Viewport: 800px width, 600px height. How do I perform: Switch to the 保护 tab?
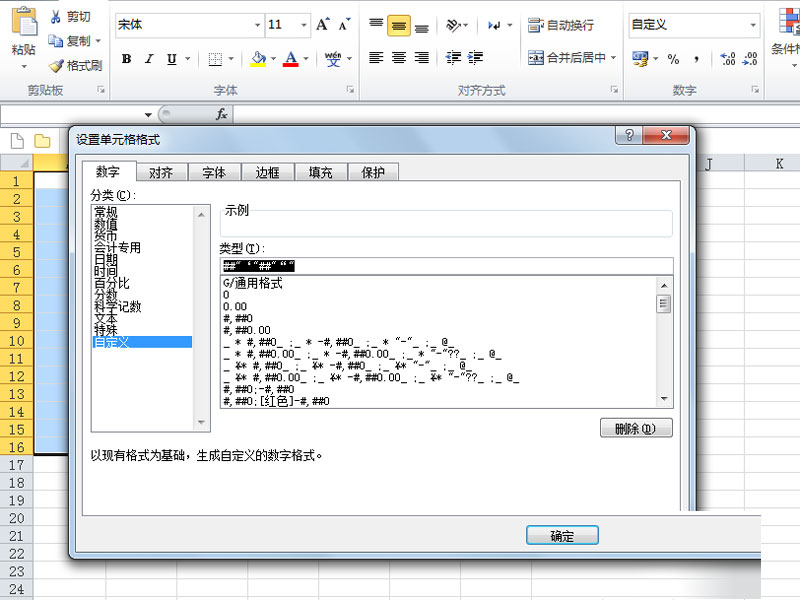tap(373, 173)
